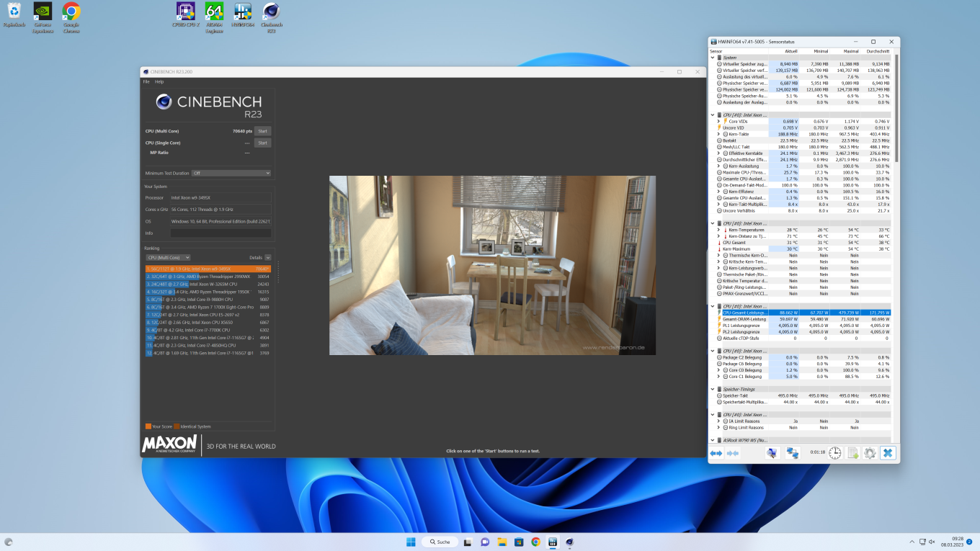Screen dimensions: 980x551
Task: Open the Papierkorb desktop icon
Action: click(14, 15)
